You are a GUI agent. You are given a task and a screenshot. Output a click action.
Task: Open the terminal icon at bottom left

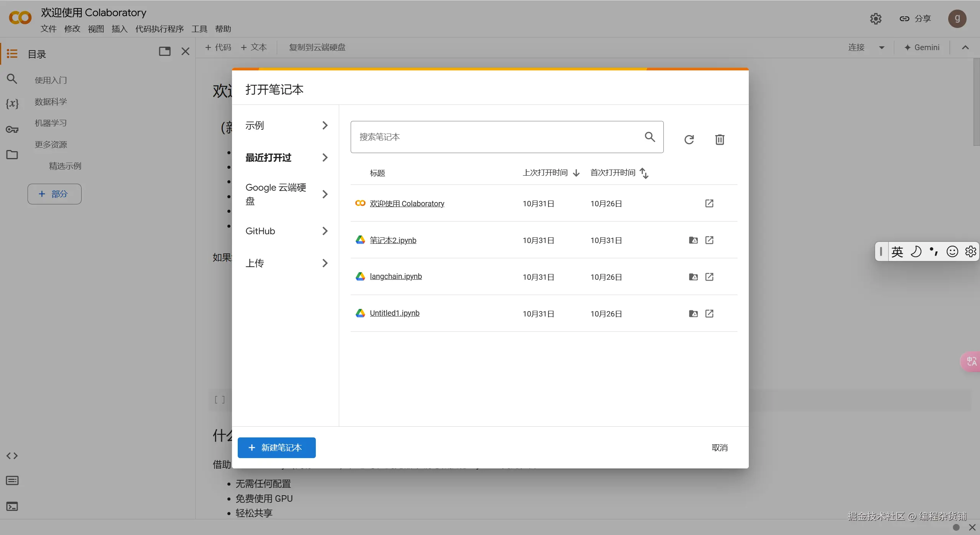[12, 507]
